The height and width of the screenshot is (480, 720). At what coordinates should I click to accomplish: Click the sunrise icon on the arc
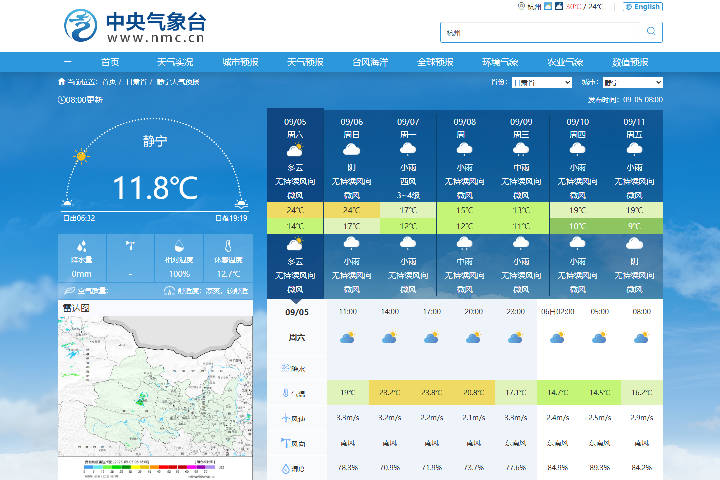tap(67, 203)
